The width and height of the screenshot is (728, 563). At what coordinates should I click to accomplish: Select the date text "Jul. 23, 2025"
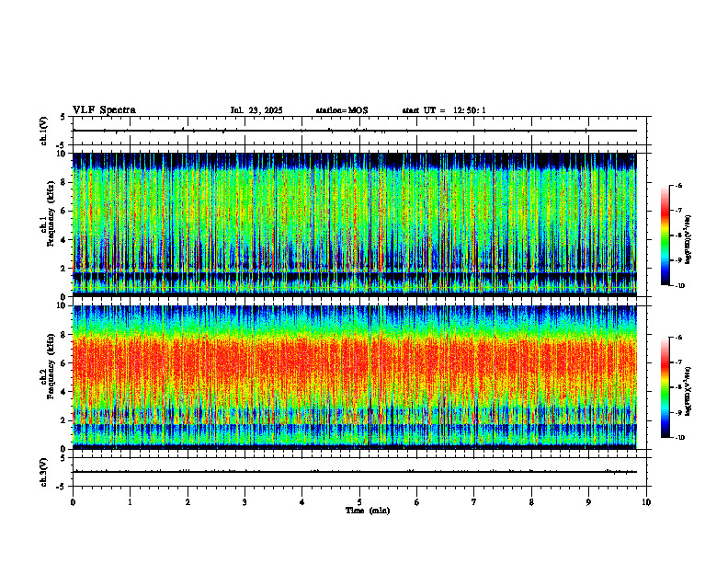(x=256, y=110)
